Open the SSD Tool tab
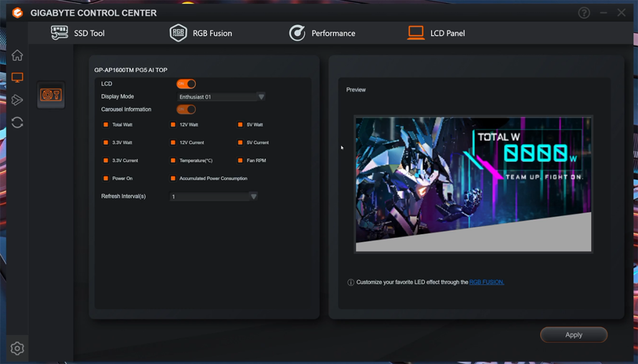This screenshot has height=364, width=638. click(x=78, y=33)
